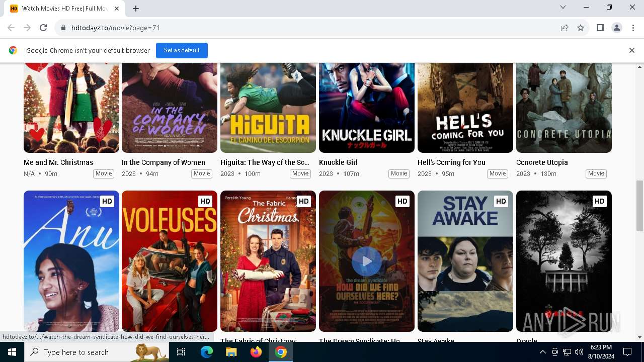Click the Higuita poster thumbnail

pyautogui.click(x=268, y=108)
